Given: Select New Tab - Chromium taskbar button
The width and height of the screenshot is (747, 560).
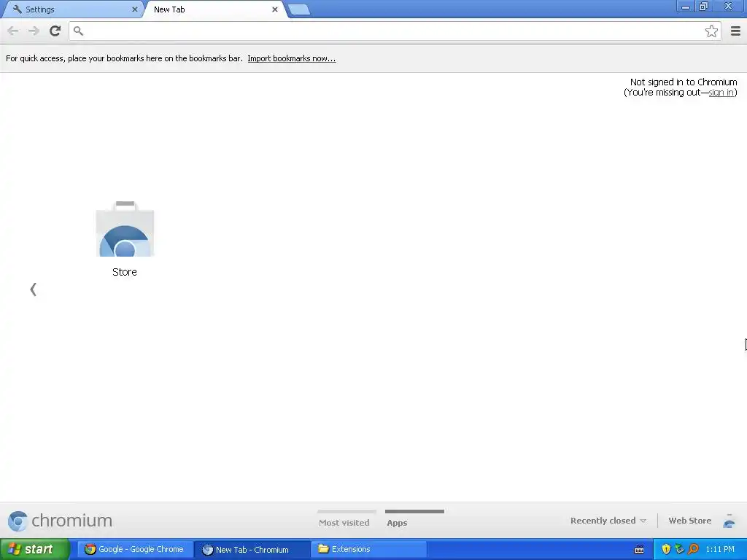Looking at the screenshot, I should [x=252, y=549].
